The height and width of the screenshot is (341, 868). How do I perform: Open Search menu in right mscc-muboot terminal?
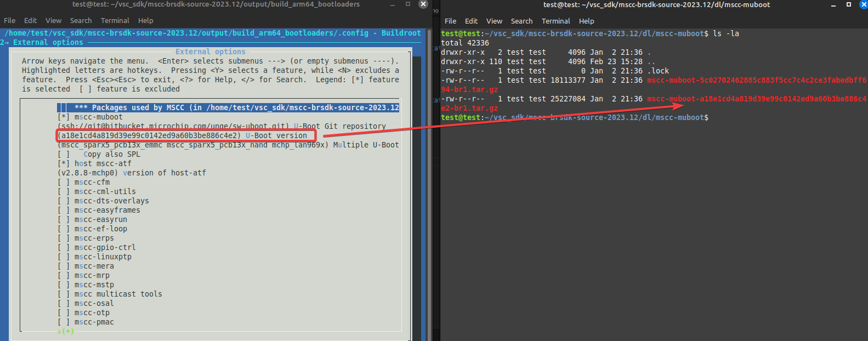521,21
